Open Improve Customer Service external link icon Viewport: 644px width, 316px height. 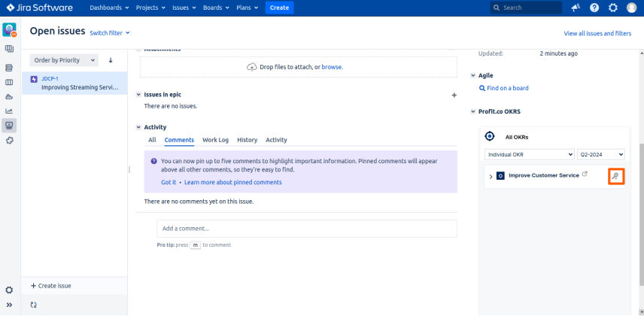(x=585, y=174)
